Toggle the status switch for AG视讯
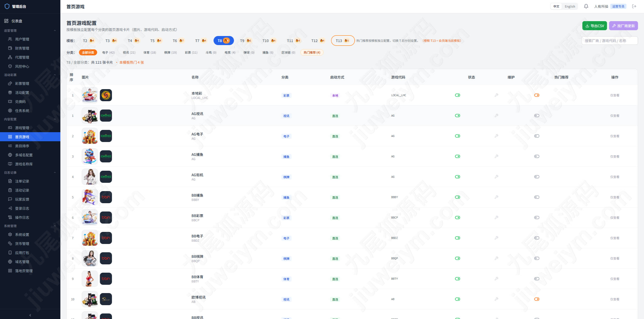Viewport: 644px width, 319px height. (x=458, y=116)
